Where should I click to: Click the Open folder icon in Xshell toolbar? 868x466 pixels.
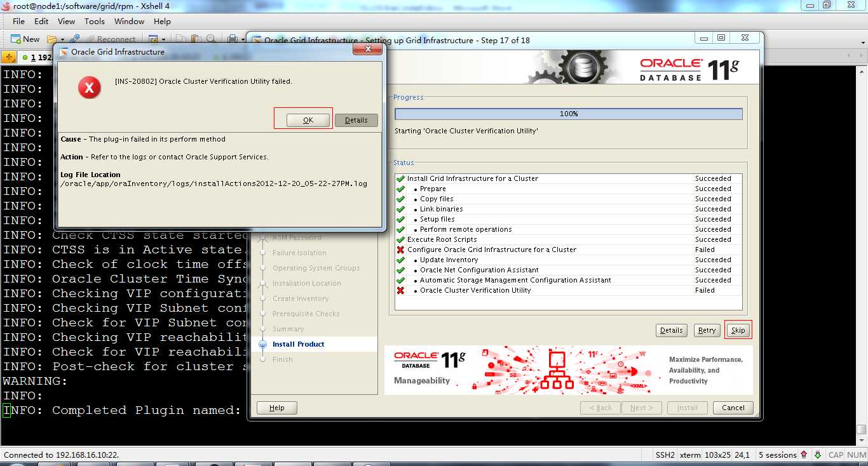52,39
